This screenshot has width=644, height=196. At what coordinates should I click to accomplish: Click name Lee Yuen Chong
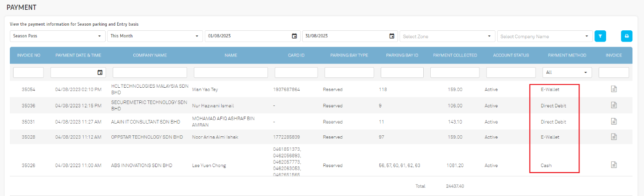(209, 165)
